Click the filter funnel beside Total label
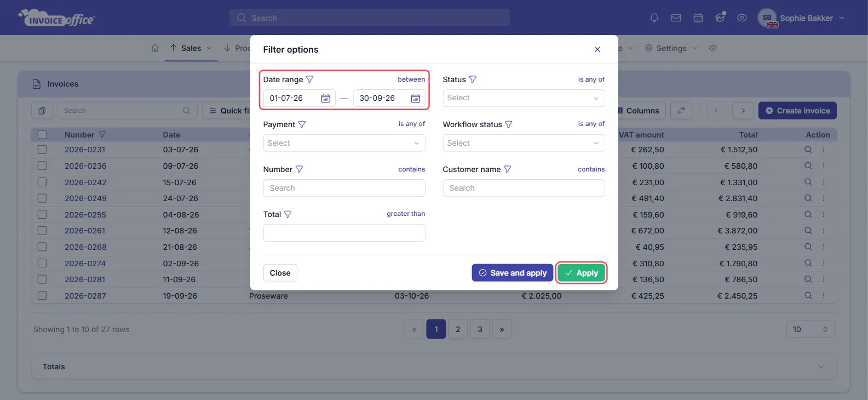This screenshot has width=868, height=400. coord(288,214)
